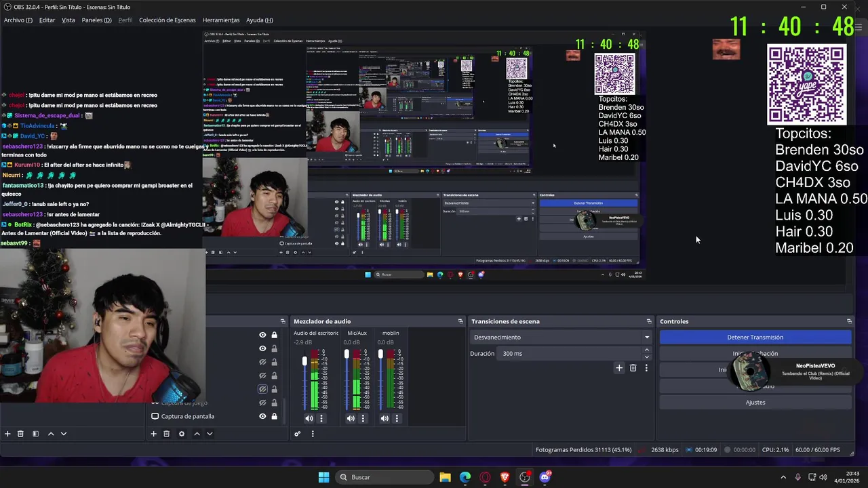Delete the scene transition with trash

click(633, 368)
